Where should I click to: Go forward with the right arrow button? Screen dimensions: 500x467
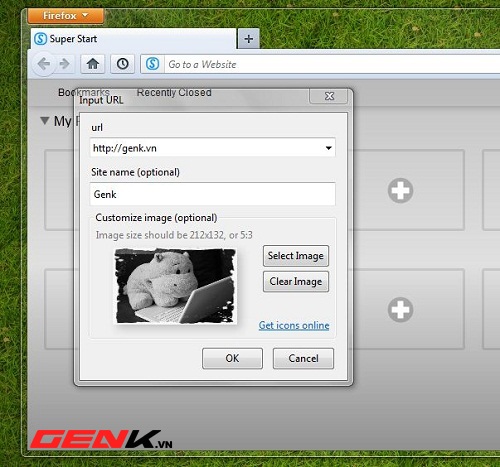click(x=65, y=63)
